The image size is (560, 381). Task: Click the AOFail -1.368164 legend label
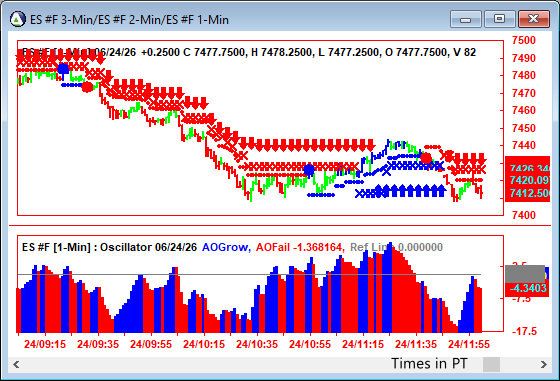click(300, 247)
